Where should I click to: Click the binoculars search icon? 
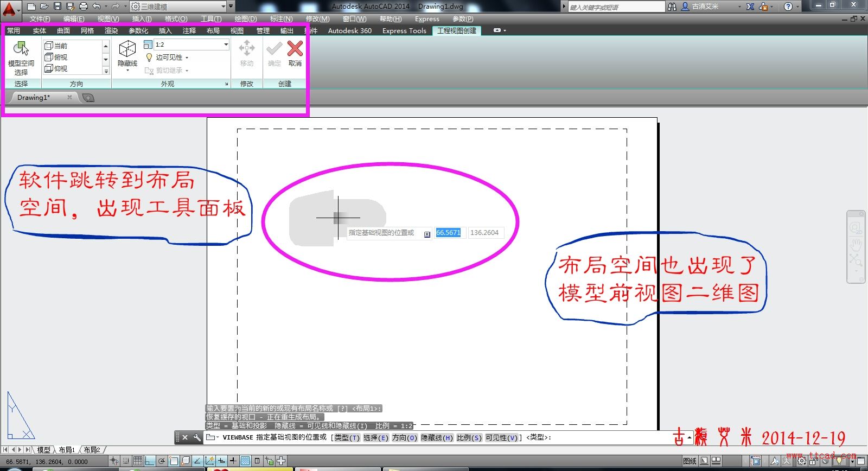[672, 7]
